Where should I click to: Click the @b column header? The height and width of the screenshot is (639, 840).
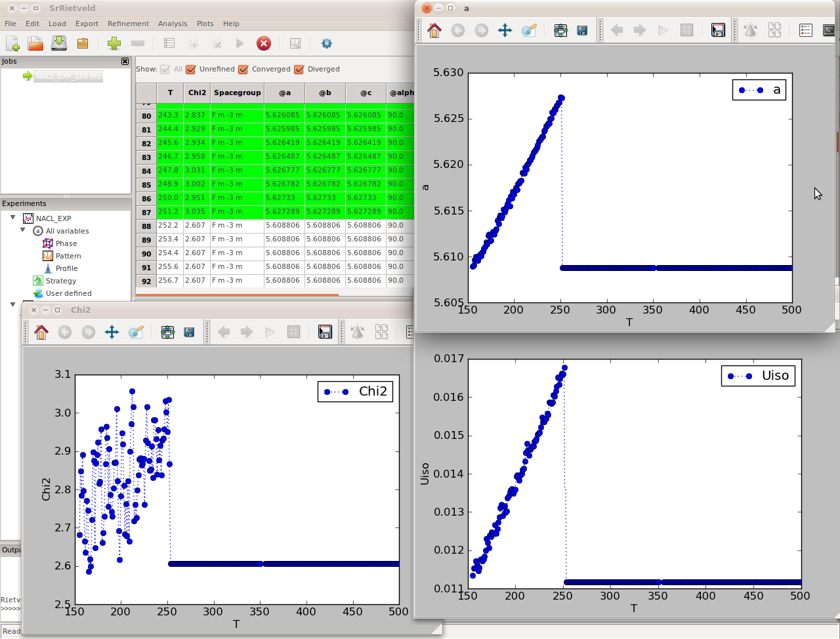click(x=325, y=93)
